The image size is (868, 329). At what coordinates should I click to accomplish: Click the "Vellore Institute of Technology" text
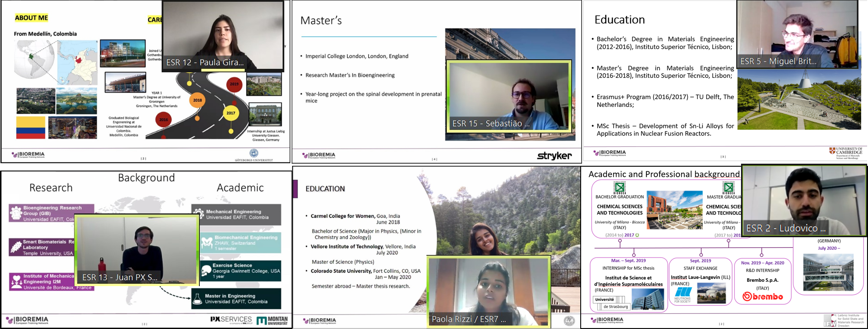tap(347, 246)
